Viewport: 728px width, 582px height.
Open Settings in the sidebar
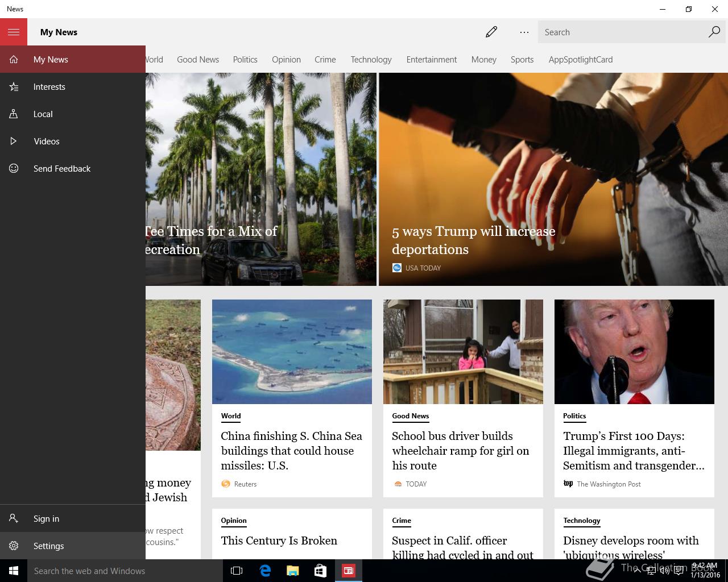coord(73,546)
